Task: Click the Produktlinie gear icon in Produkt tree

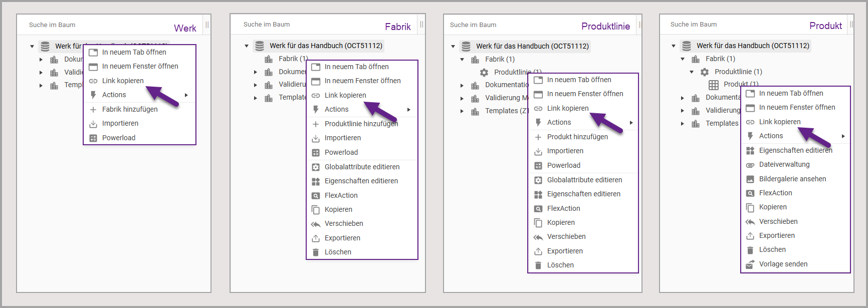Action: pyautogui.click(x=705, y=72)
